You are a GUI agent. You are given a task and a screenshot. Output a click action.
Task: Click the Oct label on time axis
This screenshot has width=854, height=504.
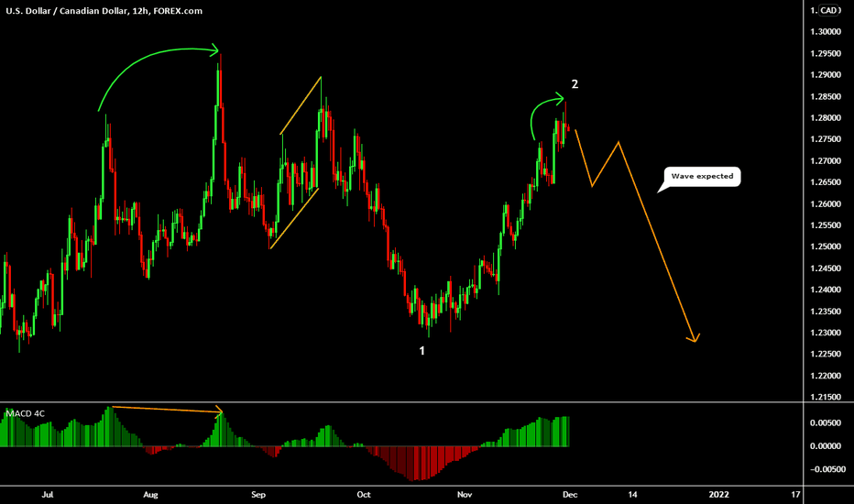[x=363, y=495]
